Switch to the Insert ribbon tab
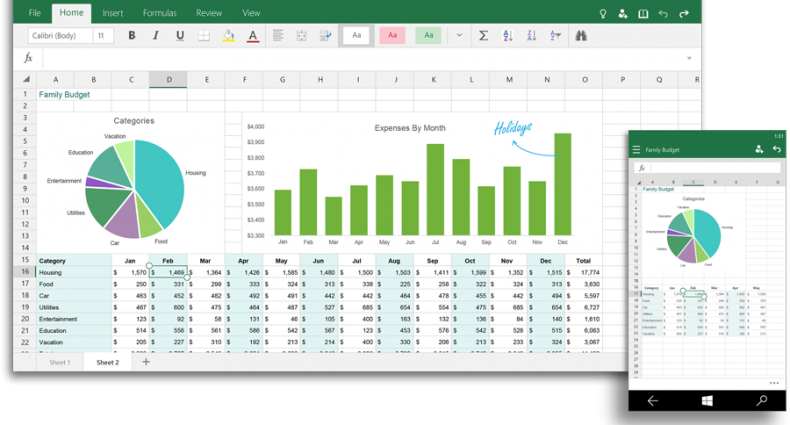The image size is (790, 425). (113, 13)
